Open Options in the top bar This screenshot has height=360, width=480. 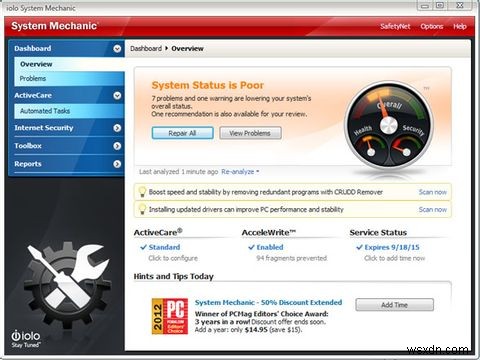coord(432,26)
